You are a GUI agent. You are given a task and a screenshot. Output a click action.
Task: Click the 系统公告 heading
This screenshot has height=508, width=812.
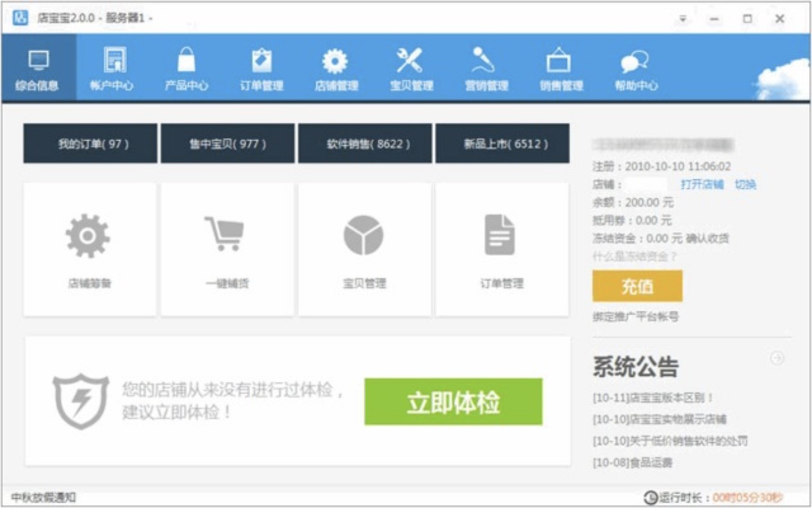[x=635, y=367]
